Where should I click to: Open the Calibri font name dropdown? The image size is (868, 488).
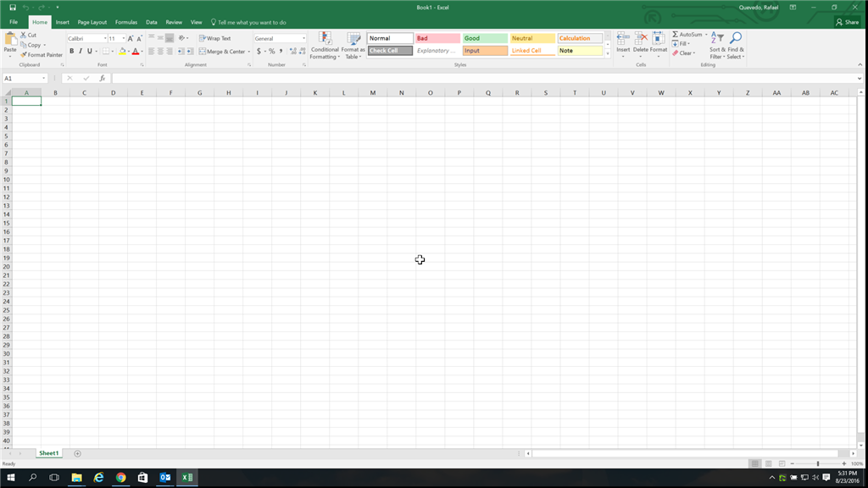(105, 38)
